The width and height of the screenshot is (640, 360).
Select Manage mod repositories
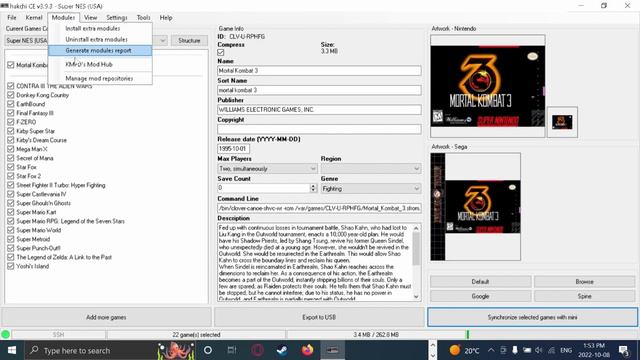[100, 78]
